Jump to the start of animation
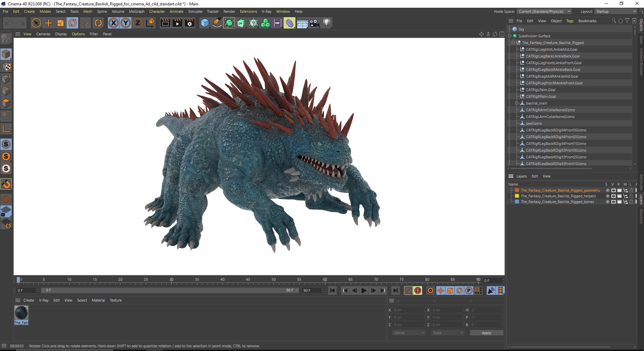Screen dimensions: 644x351 (x=332, y=290)
